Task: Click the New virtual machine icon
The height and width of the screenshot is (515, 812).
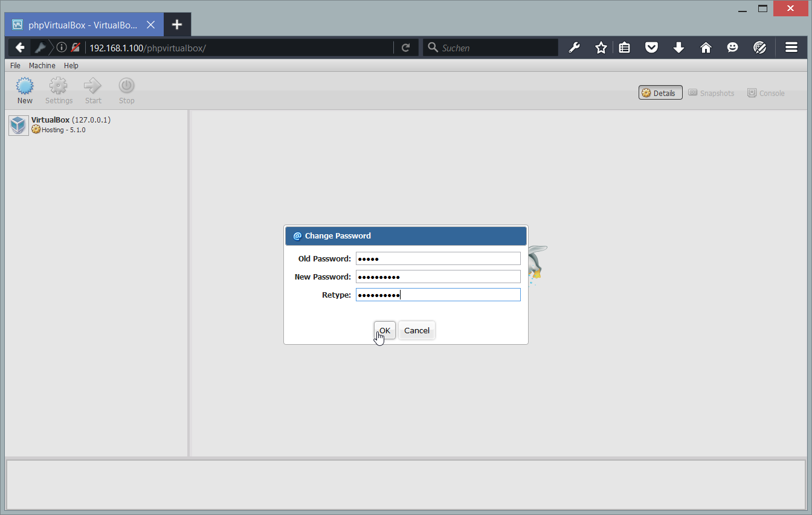Action: (25, 86)
